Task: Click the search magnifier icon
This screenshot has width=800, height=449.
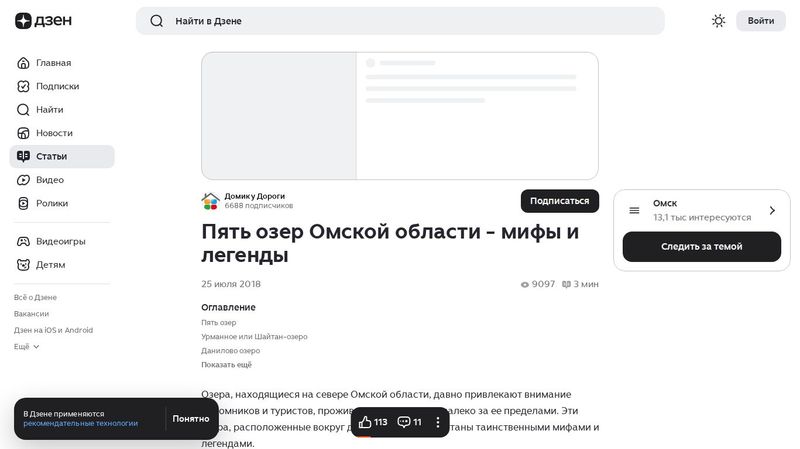Action: 156,21
